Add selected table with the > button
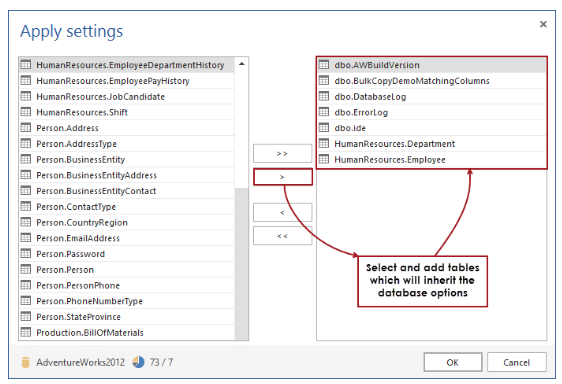This screenshot has height=384, width=562. tap(282, 177)
